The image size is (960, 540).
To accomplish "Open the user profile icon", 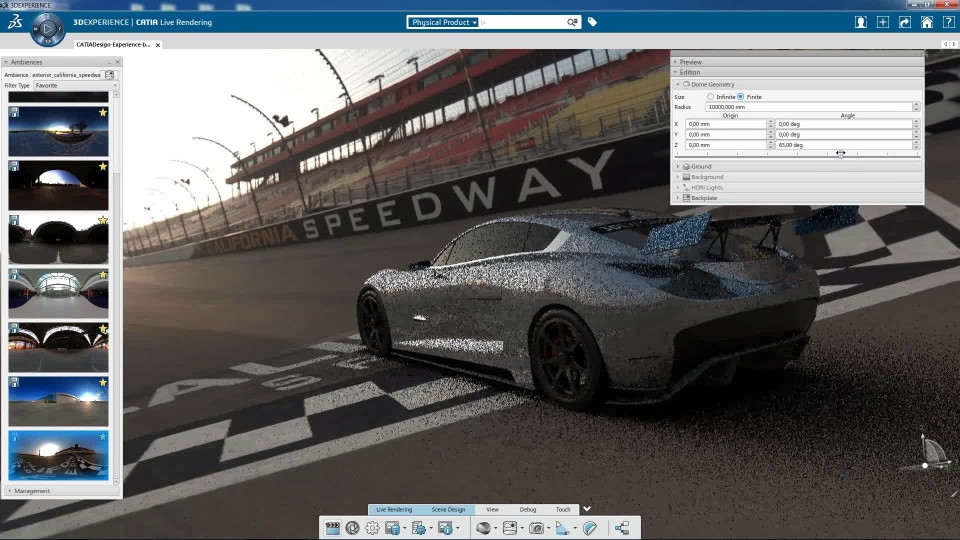I will tap(861, 23).
